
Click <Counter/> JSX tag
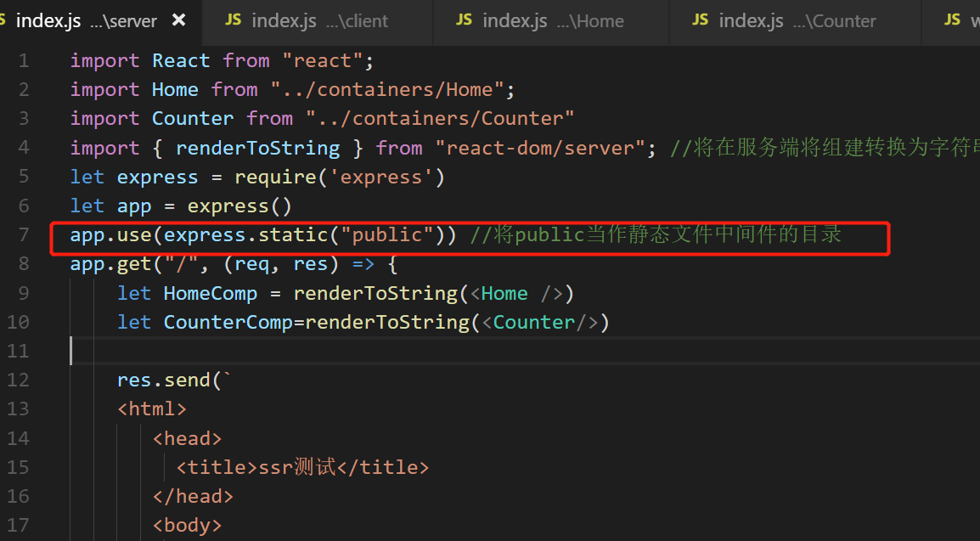click(x=540, y=323)
